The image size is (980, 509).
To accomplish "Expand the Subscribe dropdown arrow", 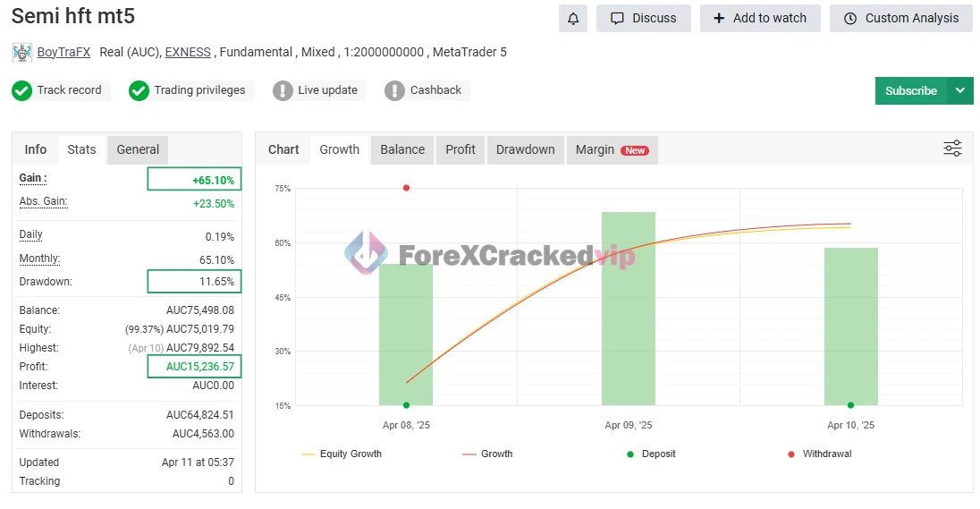I will click(960, 90).
